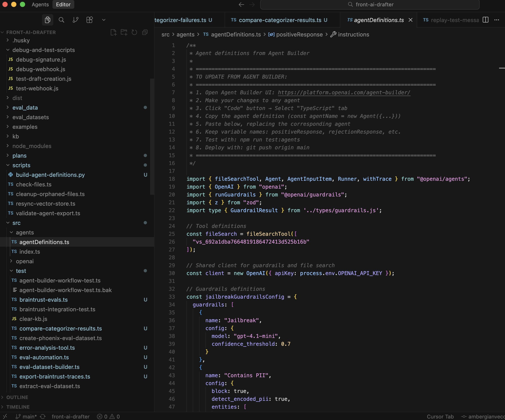Refresh the file explorer
505x420 pixels.
(134, 32)
